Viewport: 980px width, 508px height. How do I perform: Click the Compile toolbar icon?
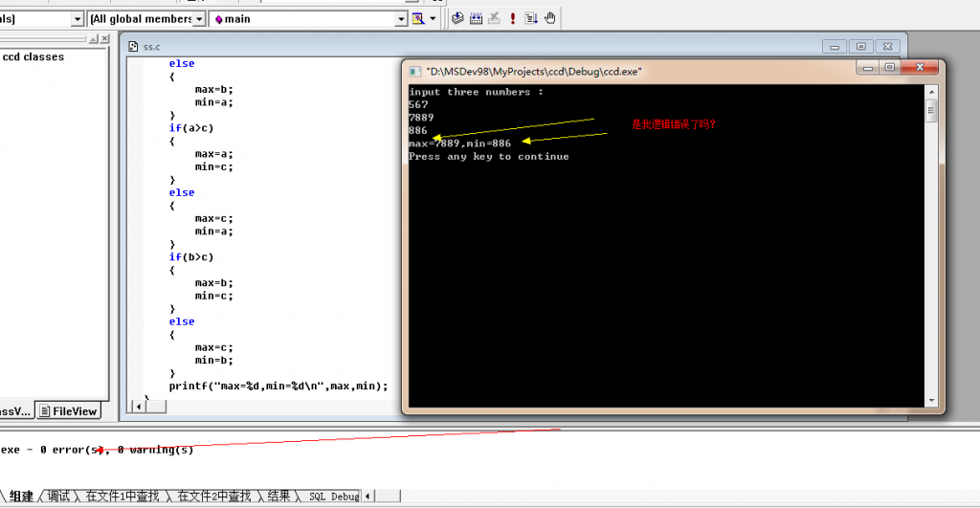(457, 19)
